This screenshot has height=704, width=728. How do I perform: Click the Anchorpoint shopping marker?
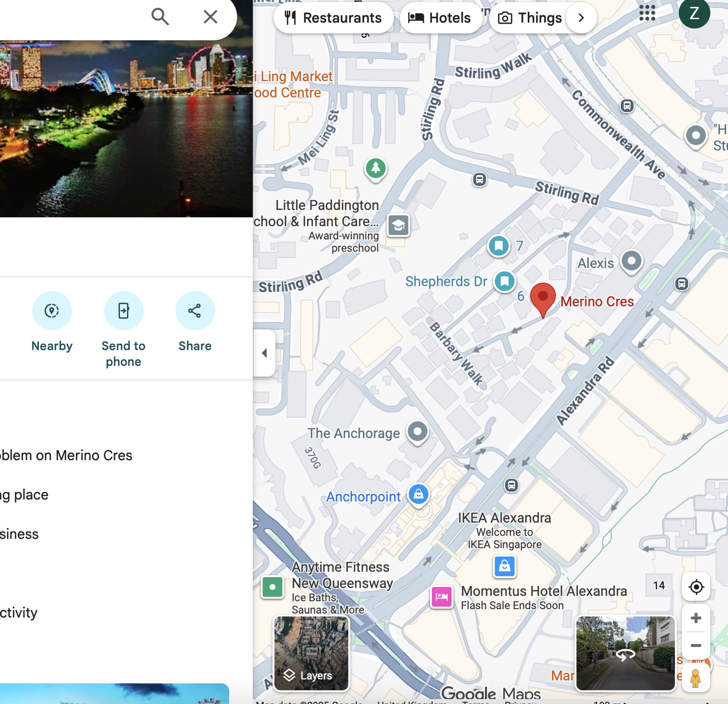pyautogui.click(x=418, y=494)
